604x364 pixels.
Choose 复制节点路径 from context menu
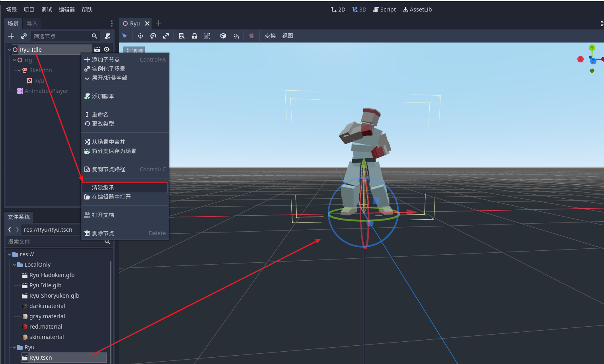125,169
